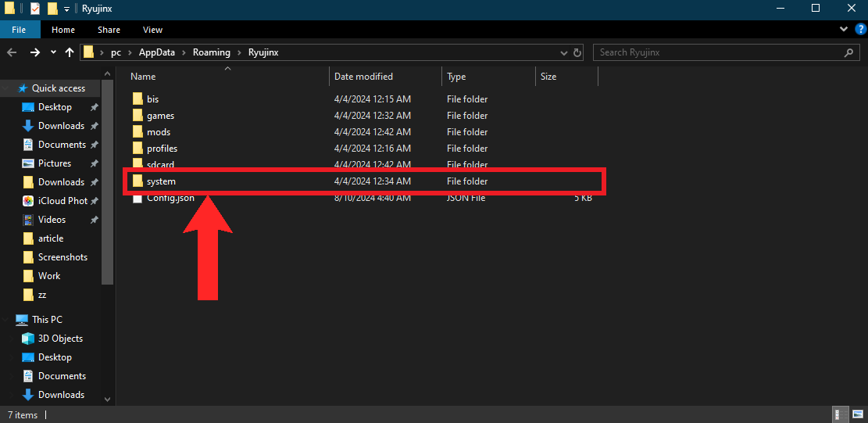Open the Help question mark icon

[x=859, y=30]
